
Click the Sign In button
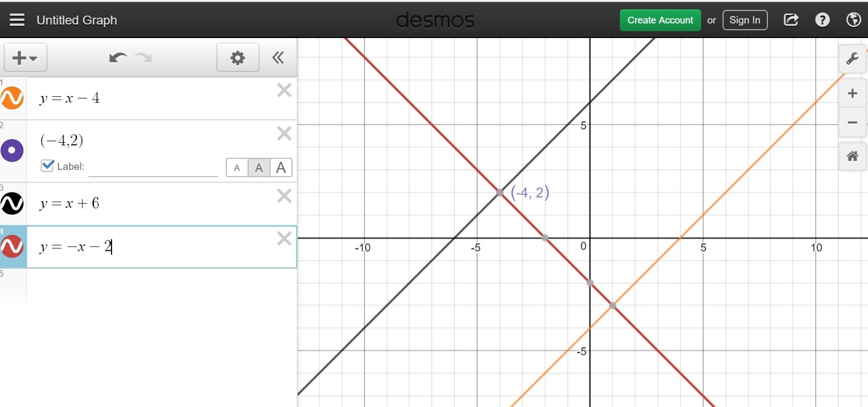(745, 20)
